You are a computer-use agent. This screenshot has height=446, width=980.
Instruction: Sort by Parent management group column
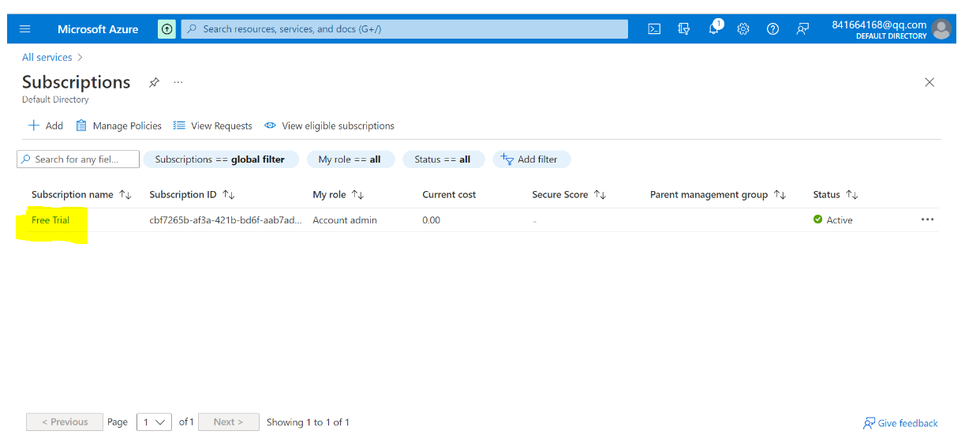click(x=718, y=194)
